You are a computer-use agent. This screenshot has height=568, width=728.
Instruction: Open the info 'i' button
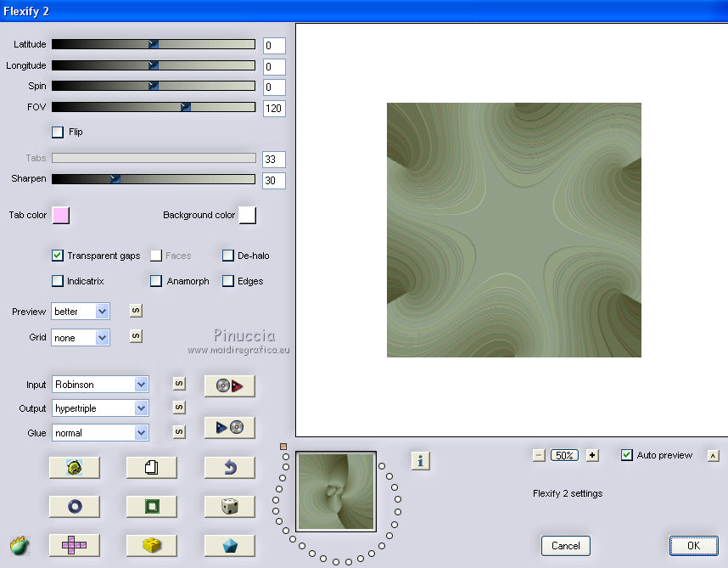click(x=421, y=461)
